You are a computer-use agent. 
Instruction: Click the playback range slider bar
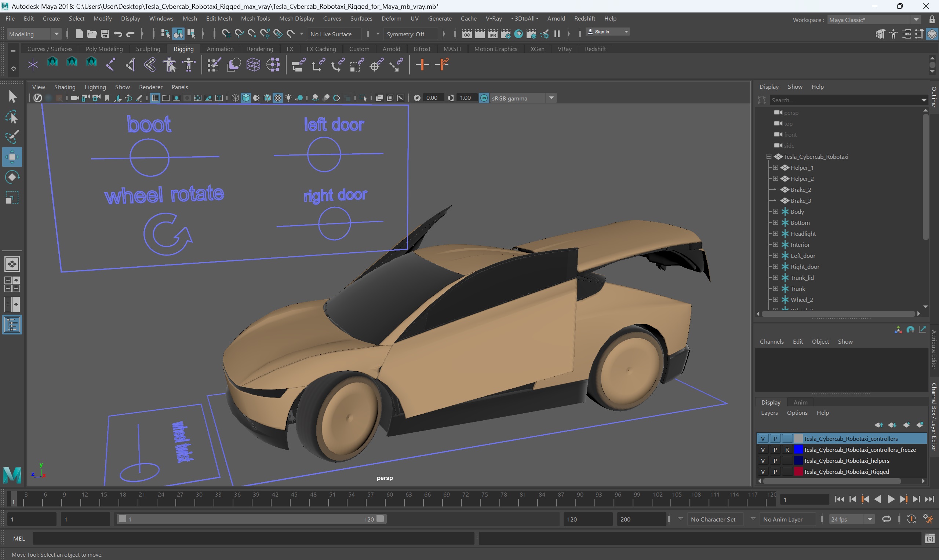pyautogui.click(x=251, y=519)
